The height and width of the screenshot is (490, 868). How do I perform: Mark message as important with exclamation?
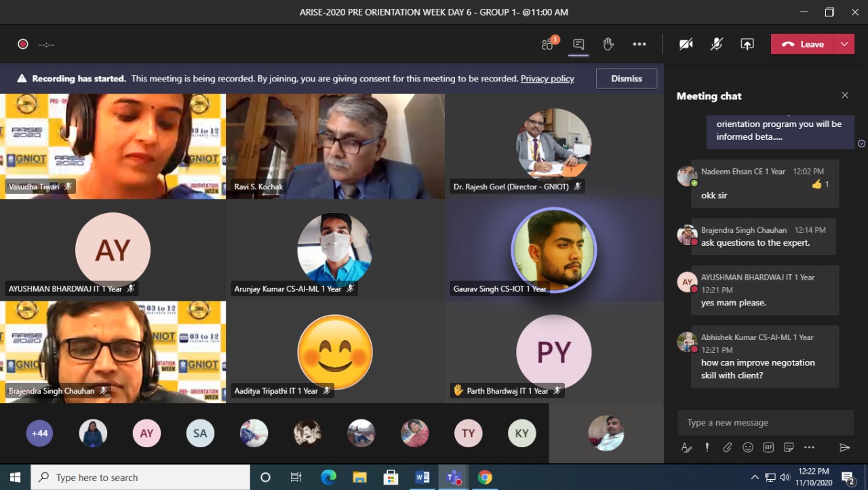(x=707, y=447)
